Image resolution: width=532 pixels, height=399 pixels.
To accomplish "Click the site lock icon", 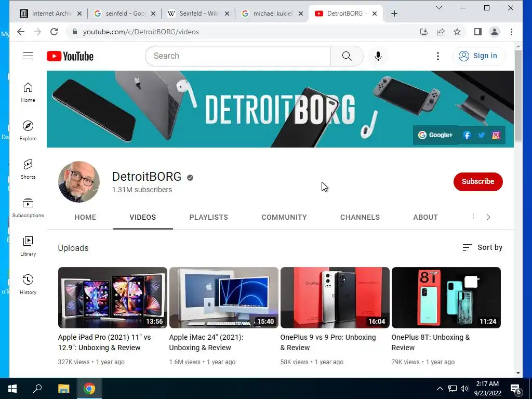I will tap(75, 32).
